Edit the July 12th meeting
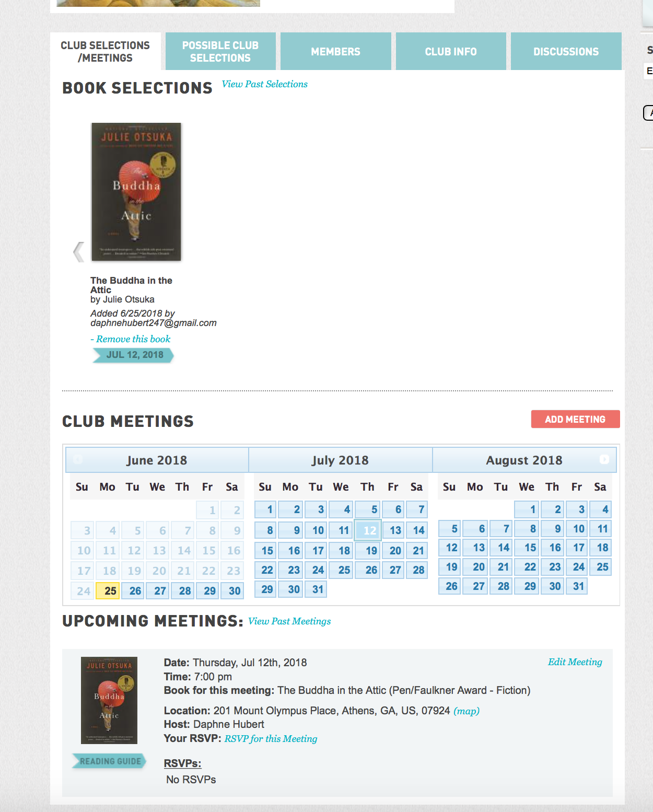 pos(575,662)
